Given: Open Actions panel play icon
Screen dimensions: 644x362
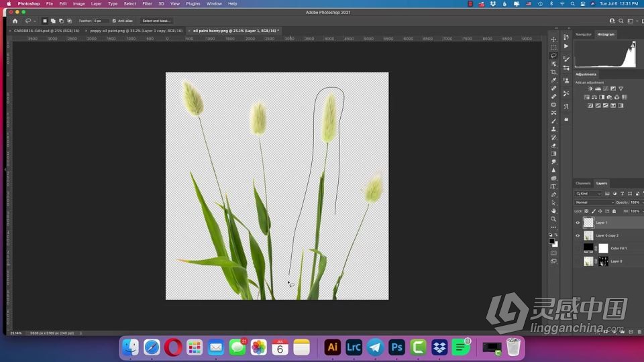Looking at the screenshot, I should coord(566,46).
